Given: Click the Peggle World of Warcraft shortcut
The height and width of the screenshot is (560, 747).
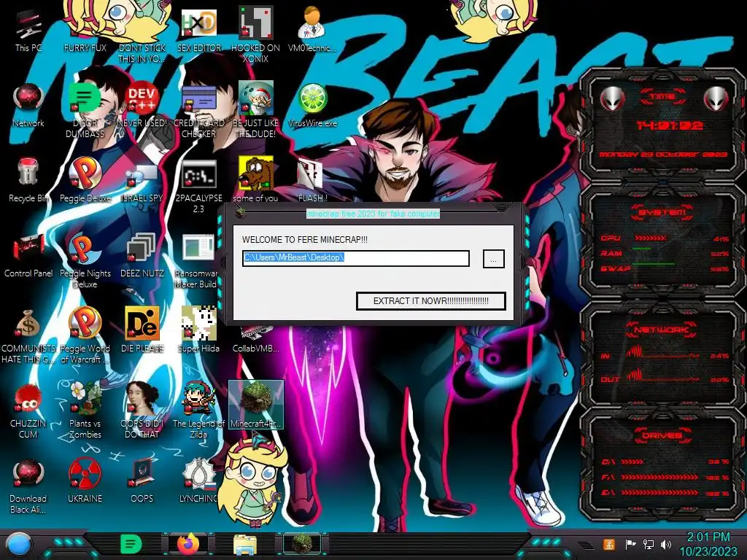Looking at the screenshot, I should point(85,336).
